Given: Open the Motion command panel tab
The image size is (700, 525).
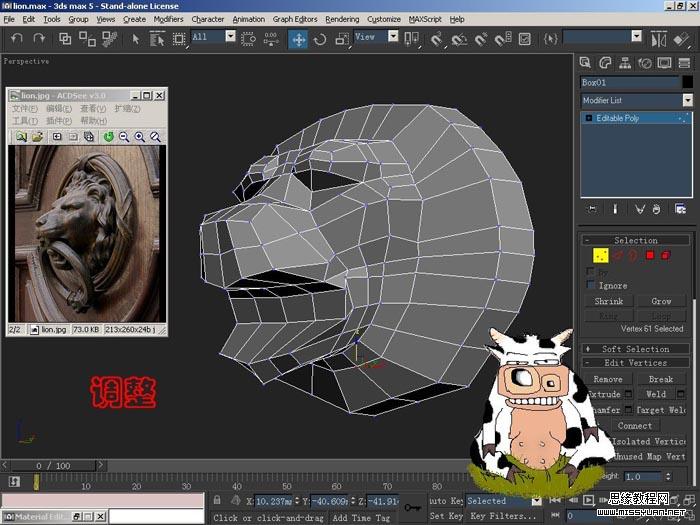Looking at the screenshot, I should tap(645, 62).
